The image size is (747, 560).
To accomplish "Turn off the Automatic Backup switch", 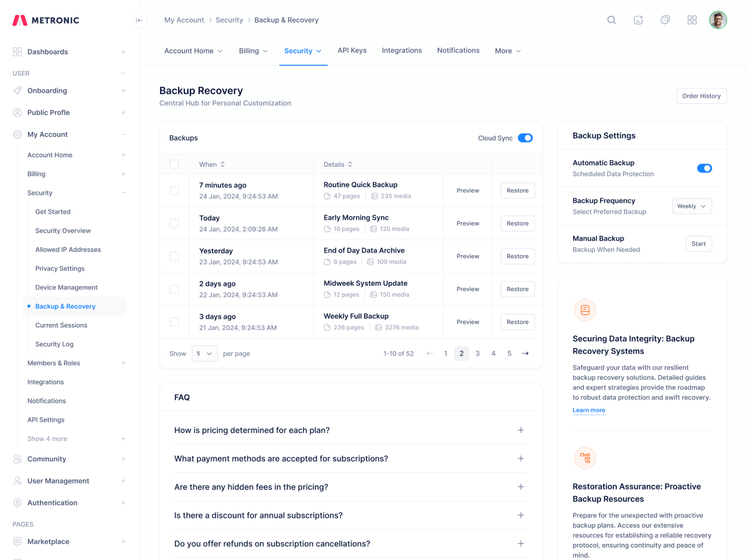I will [x=704, y=168].
